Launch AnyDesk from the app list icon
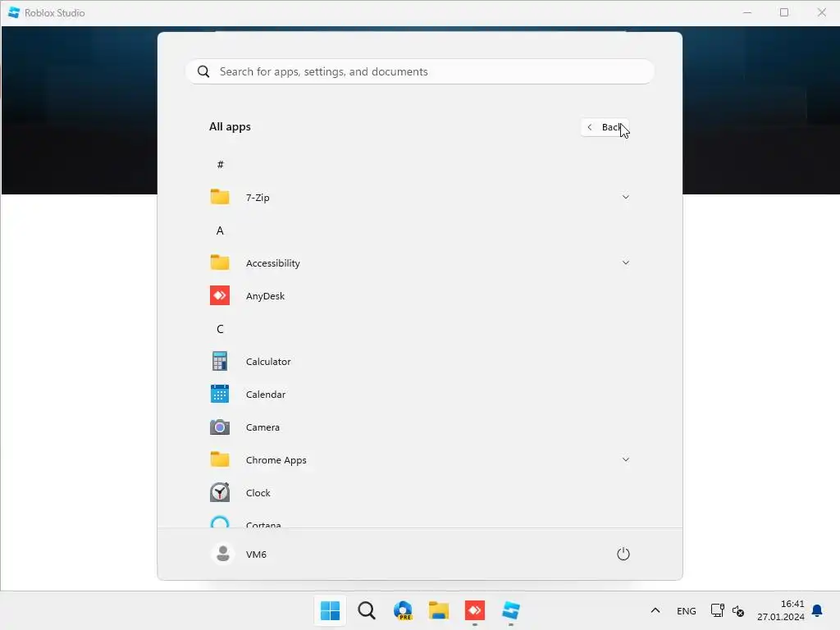The image size is (840, 630). tap(220, 295)
